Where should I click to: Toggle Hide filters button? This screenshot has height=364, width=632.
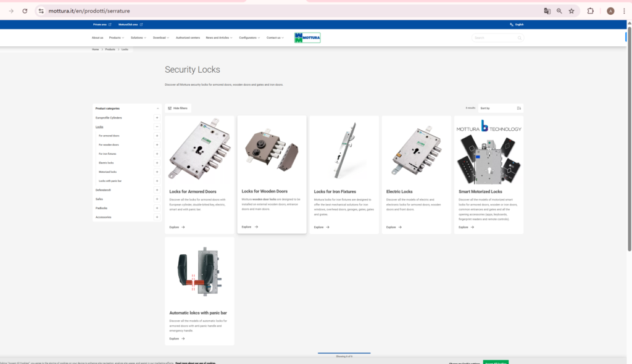click(x=178, y=108)
